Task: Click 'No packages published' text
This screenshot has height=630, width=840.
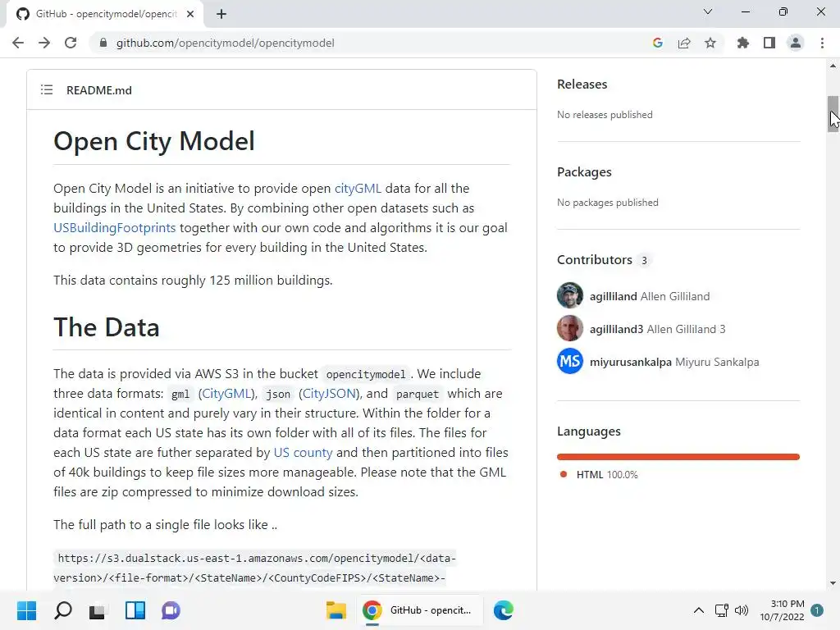Action: [608, 203]
